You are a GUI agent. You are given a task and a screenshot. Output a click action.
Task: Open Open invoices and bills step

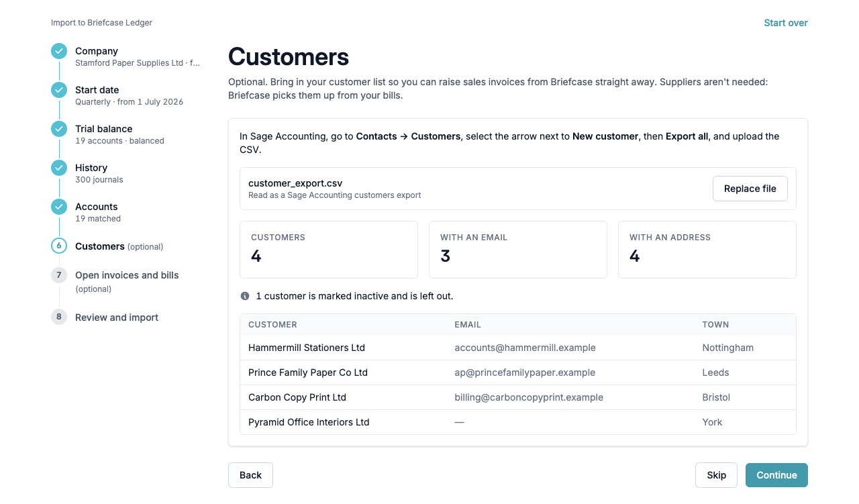[x=127, y=275]
